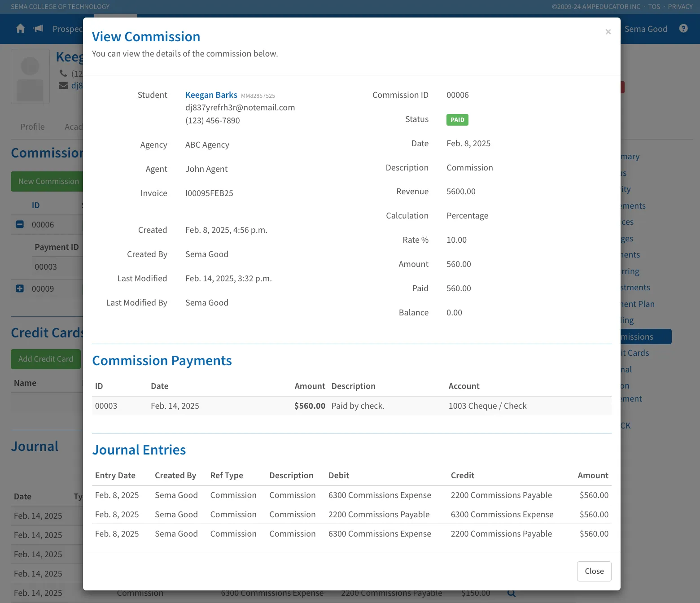Viewport: 700px width, 603px height.
Task: Click the $560.00 commission payment amount
Action: (310, 406)
